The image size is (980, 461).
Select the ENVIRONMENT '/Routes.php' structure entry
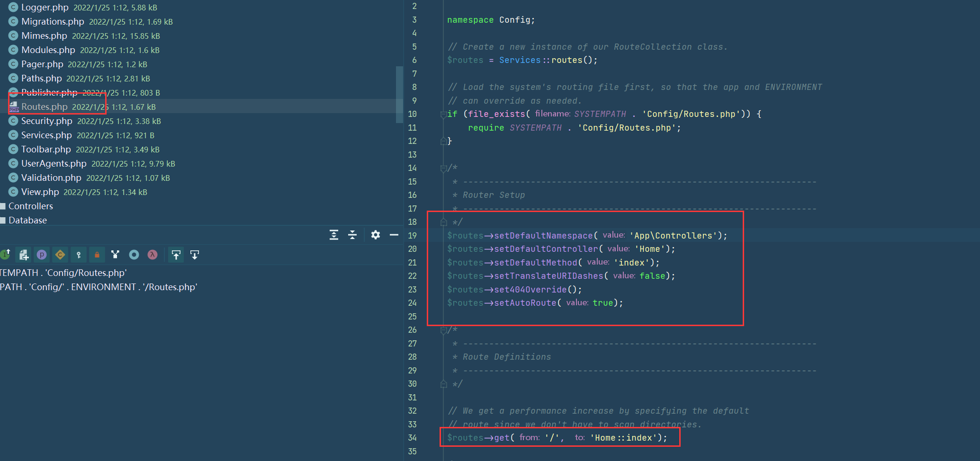click(x=99, y=287)
